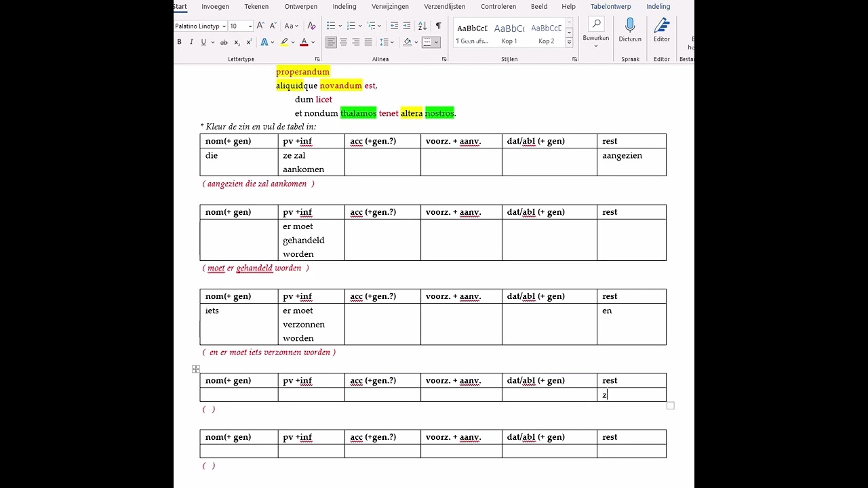Click the highlighted word 'thalamos'
Screen dimensions: 868x488
[358, 113]
